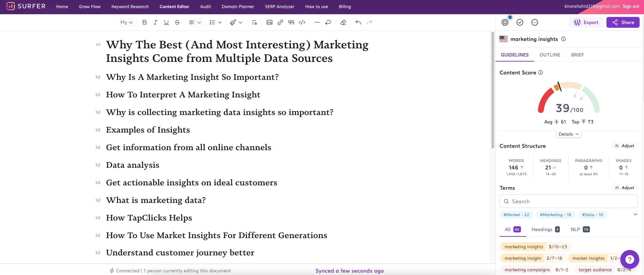This screenshot has width=644, height=275.
Task: Open the Audit menu item
Action: [205, 7]
